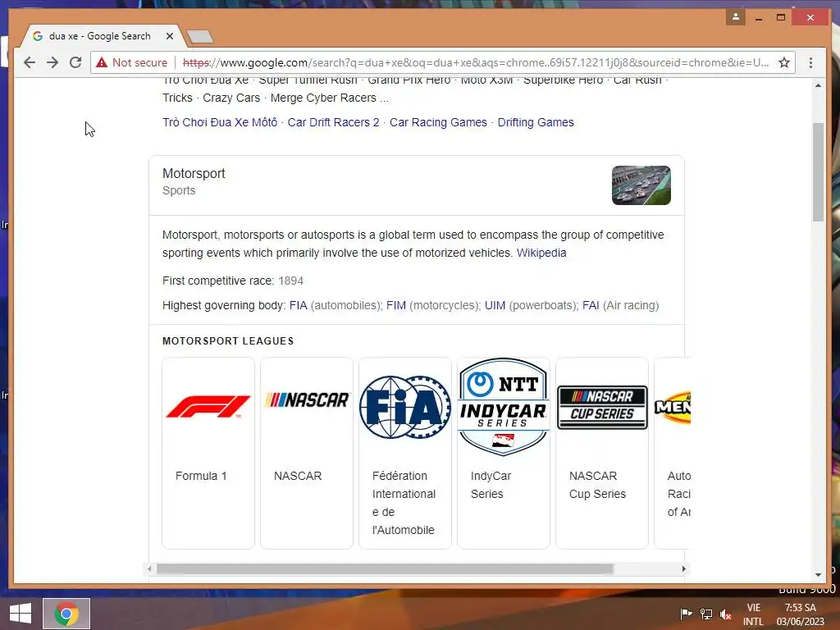Close the 'dua xe - Google Search' tab

tap(170, 36)
